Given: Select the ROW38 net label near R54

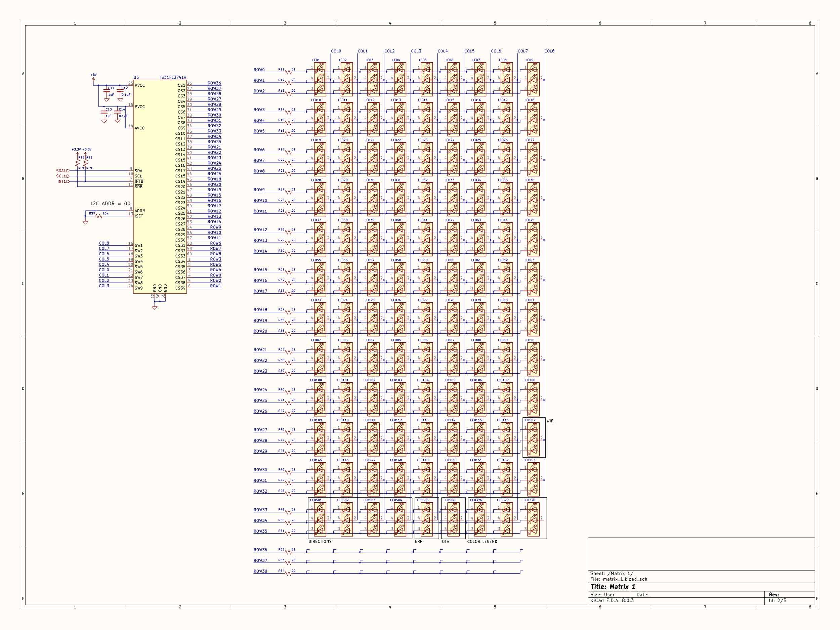Looking at the screenshot, I should [x=260, y=571].
